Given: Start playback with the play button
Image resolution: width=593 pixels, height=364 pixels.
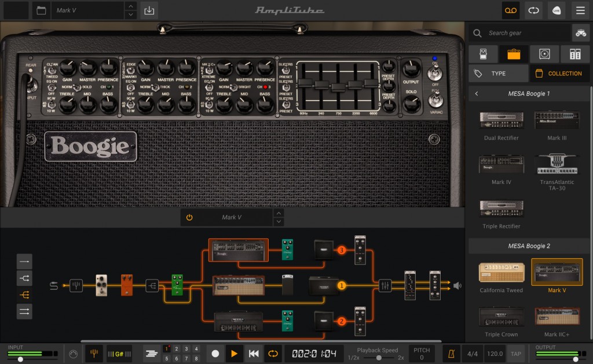Looking at the screenshot, I should point(234,354).
